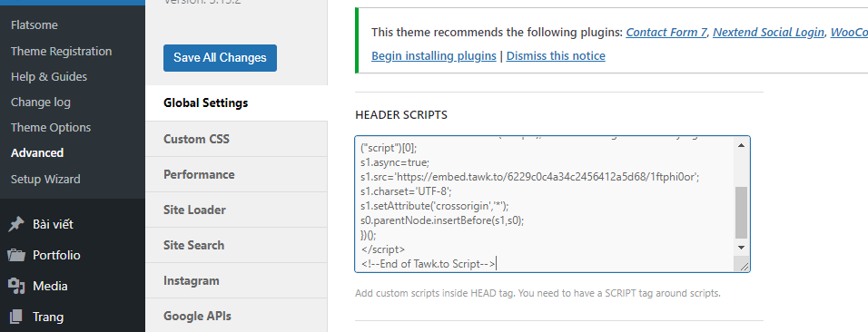This screenshot has height=332, width=868.
Task: Click the Bài viết pin icon
Action: point(16,224)
